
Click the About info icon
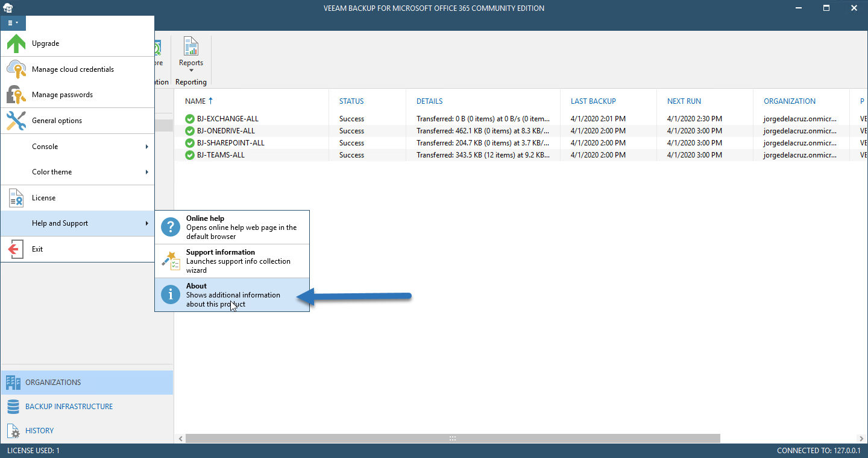171,294
